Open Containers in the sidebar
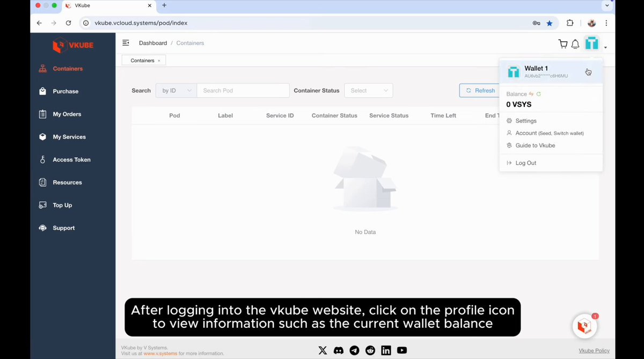Screen dimensions: 644x359 (x=68, y=69)
